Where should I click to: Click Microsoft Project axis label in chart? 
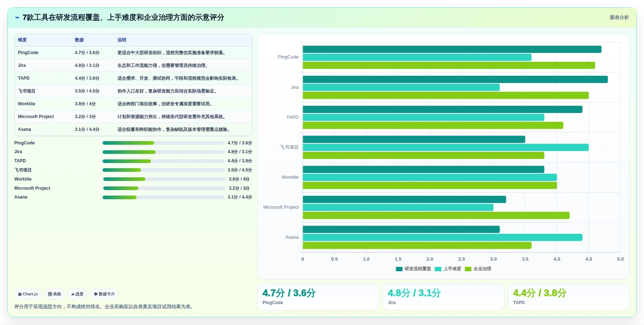pyautogui.click(x=281, y=207)
